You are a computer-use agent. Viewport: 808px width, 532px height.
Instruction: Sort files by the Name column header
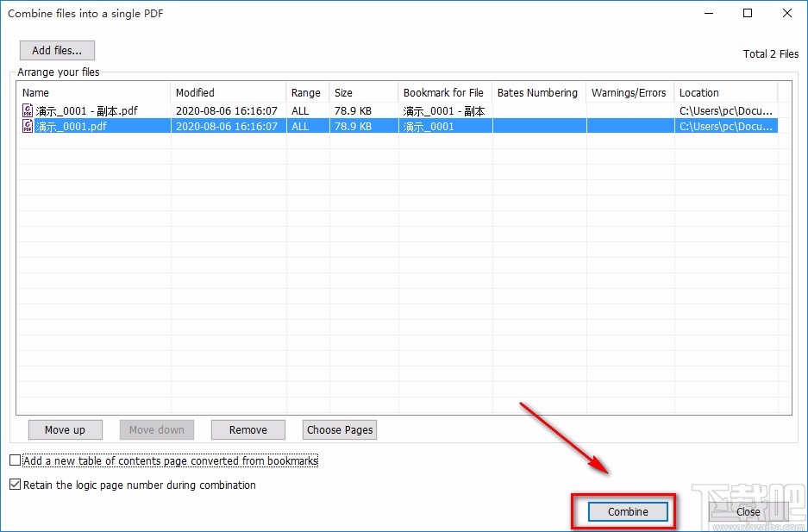coord(93,92)
